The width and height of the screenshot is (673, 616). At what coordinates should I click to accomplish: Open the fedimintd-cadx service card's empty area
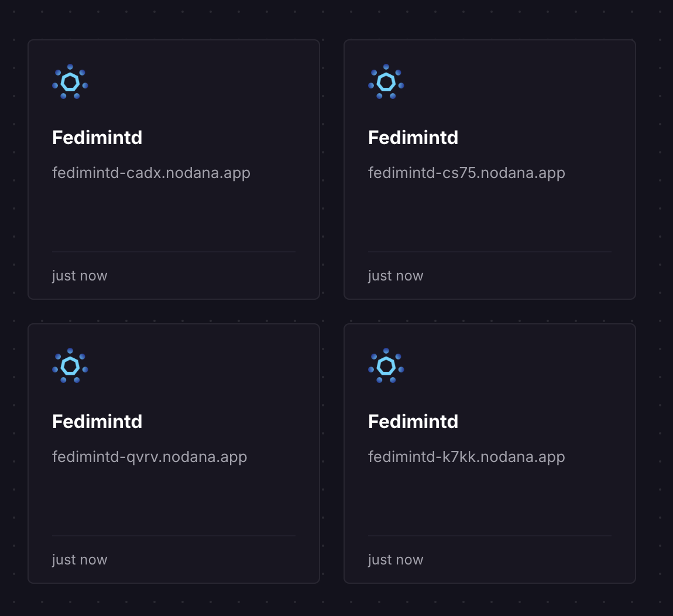[x=174, y=215]
